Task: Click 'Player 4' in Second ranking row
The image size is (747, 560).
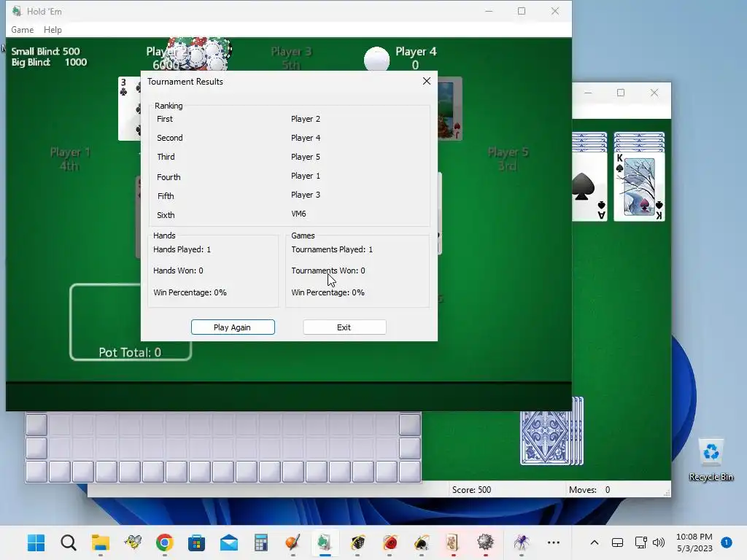Action: (x=306, y=138)
